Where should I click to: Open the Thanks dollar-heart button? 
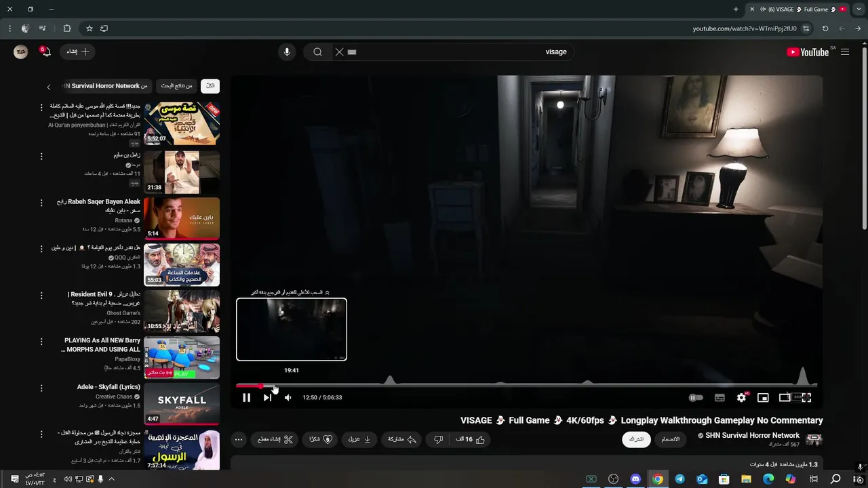321,439
